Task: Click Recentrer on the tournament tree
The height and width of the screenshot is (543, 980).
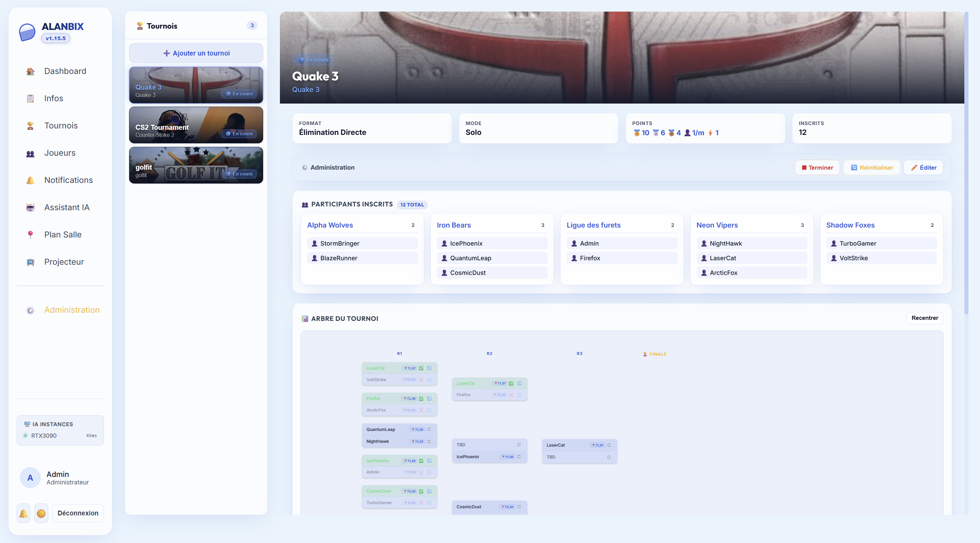Action: tap(924, 318)
